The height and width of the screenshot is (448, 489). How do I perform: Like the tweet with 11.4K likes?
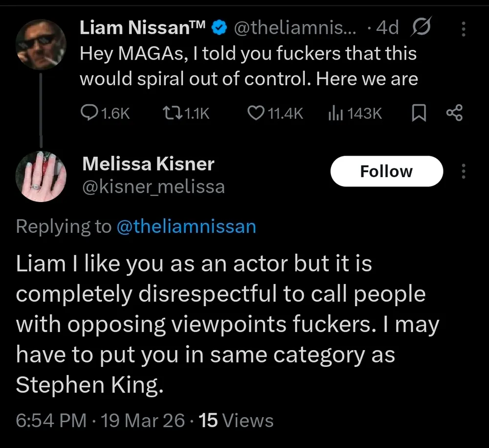coord(256,113)
